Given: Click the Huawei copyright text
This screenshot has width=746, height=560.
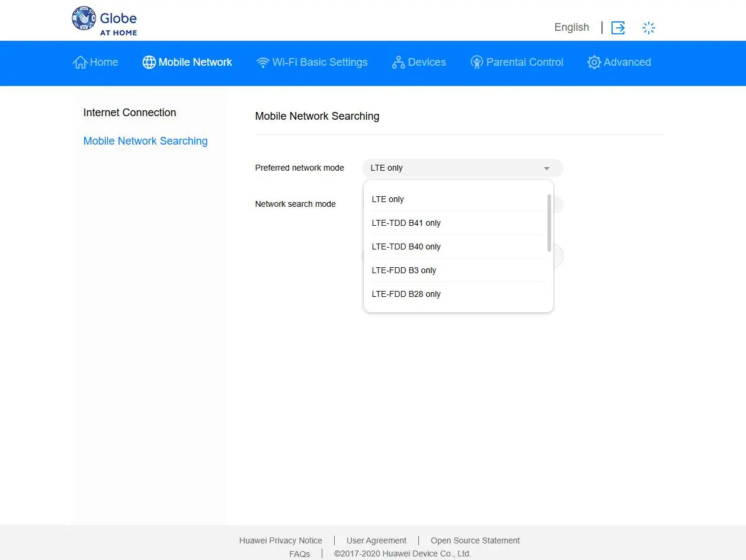Looking at the screenshot, I should click(x=402, y=553).
